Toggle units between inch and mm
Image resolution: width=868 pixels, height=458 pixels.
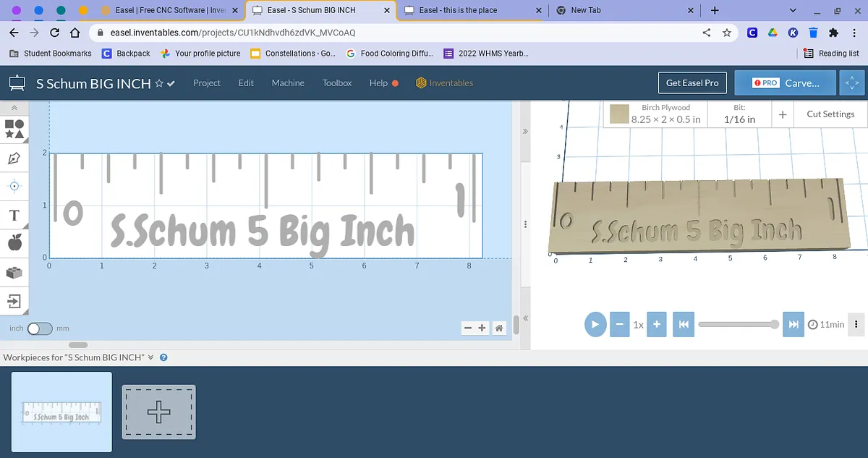(x=40, y=328)
